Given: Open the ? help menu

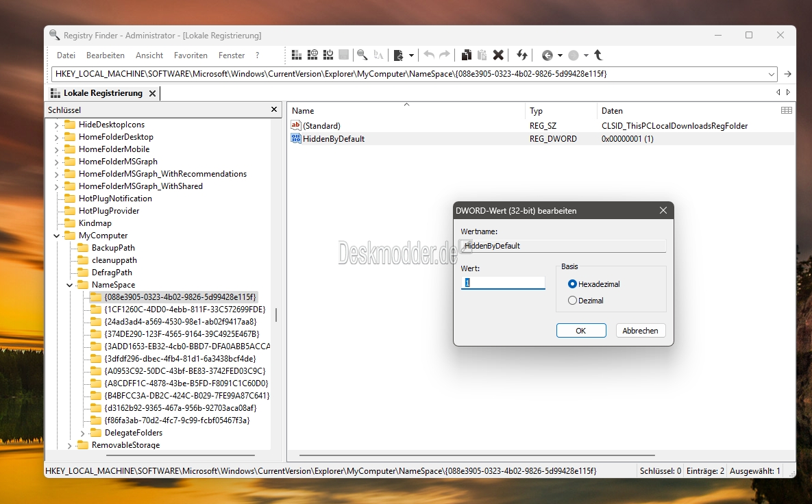Looking at the screenshot, I should click(258, 55).
